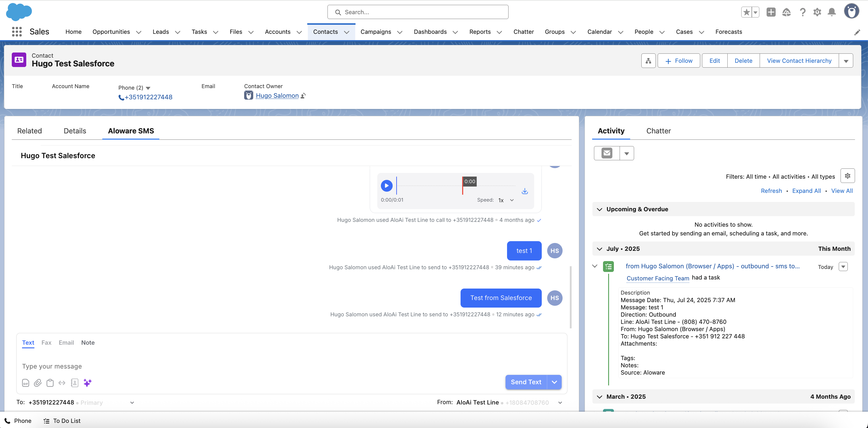This screenshot has height=428, width=868.
Task: Play the call recording
Action: (x=387, y=186)
